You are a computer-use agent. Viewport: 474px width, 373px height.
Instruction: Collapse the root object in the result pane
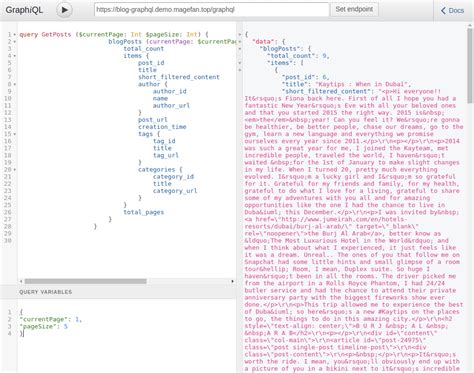(240, 34)
